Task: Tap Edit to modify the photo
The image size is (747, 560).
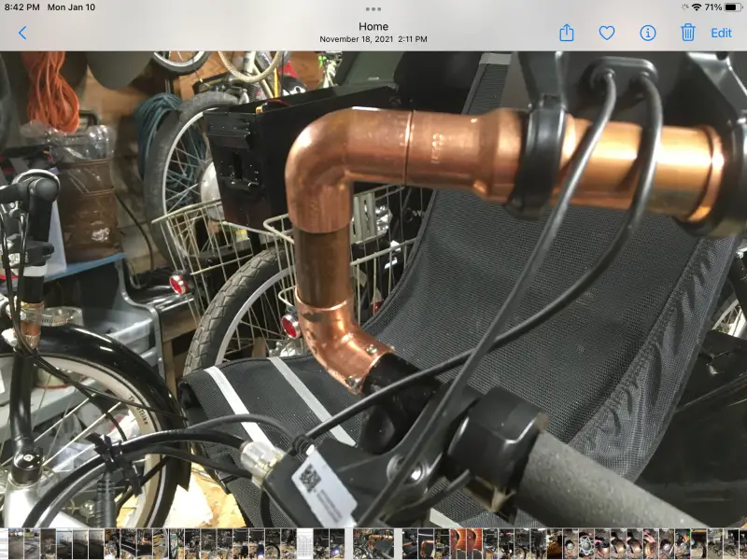Action: [x=722, y=33]
